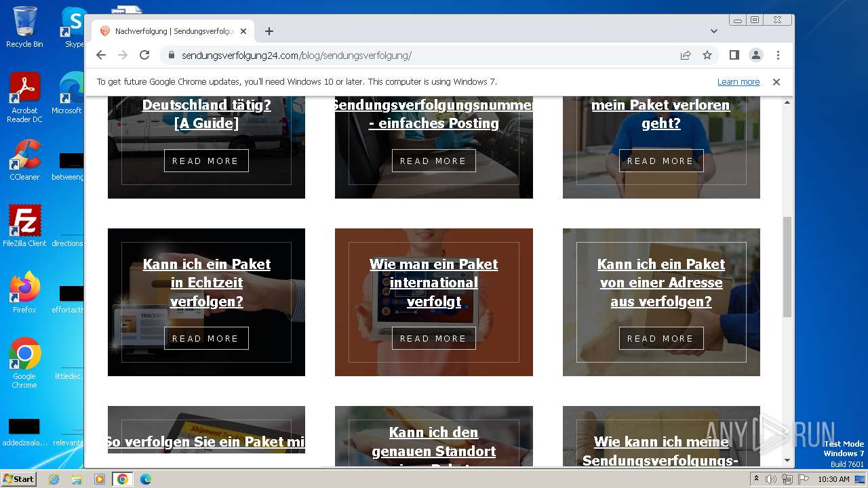The width and height of the screenshot is (868, 488).
Task: Click scrollbar up arrow of the page
Action: [787, 102]
